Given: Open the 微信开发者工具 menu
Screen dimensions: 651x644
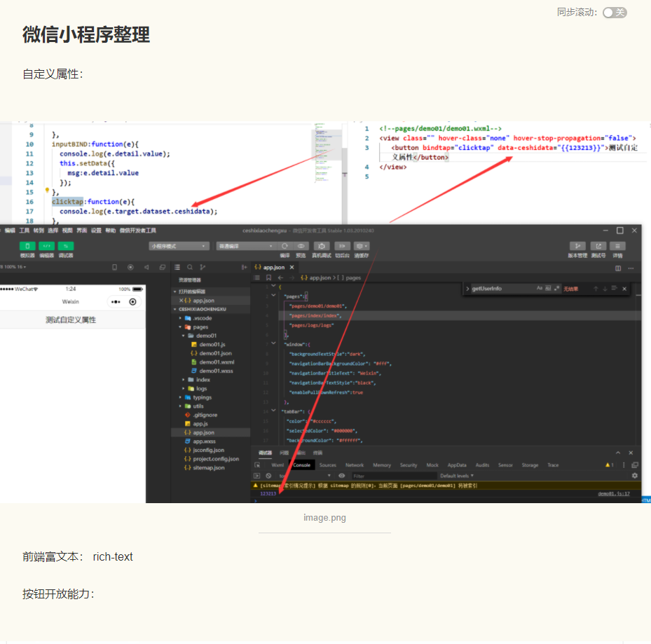Looking at the screenshot, I should 138,231.
